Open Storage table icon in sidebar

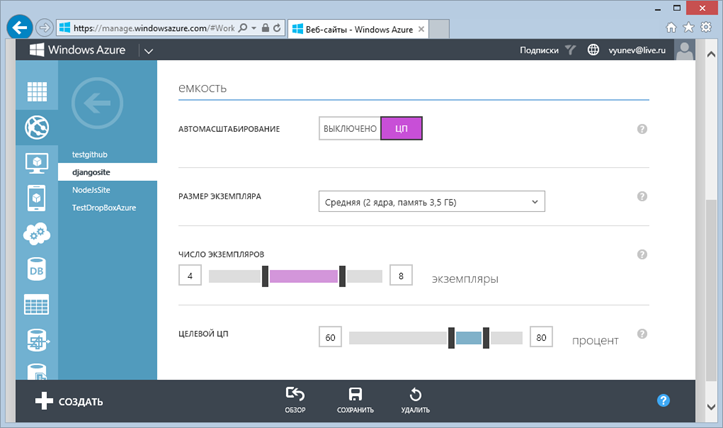pos(37,305)
